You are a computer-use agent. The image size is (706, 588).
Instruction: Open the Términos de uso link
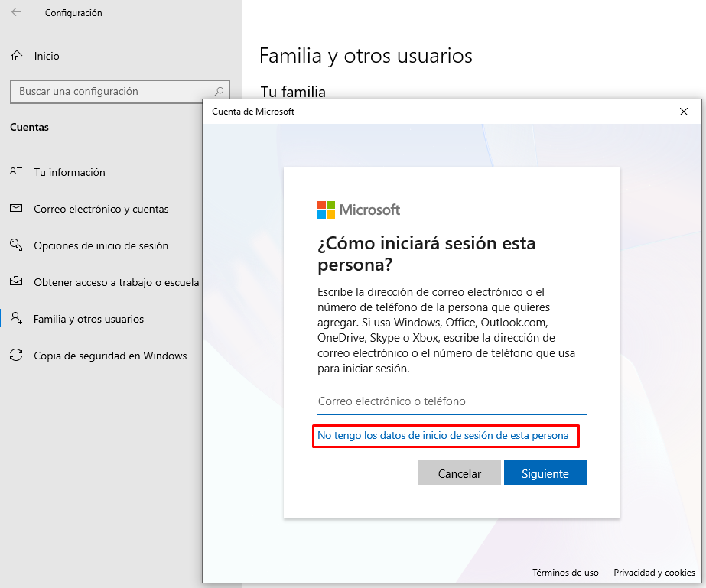coord(565,573)
